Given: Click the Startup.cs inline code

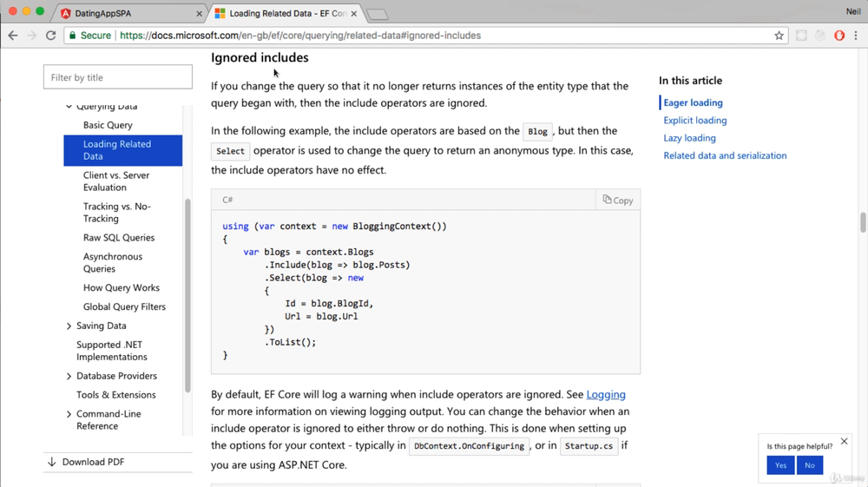Looking at the screenshot, I should pos(589,446).
